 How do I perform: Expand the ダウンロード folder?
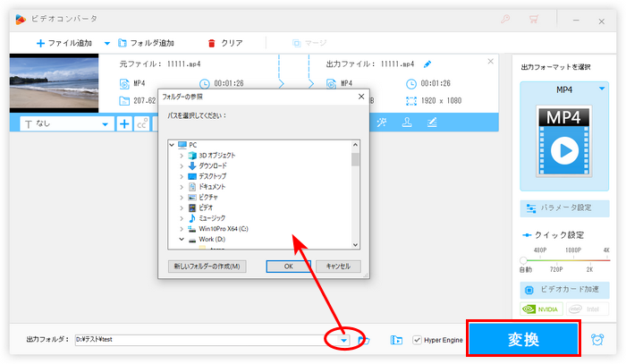pos(182,165)
